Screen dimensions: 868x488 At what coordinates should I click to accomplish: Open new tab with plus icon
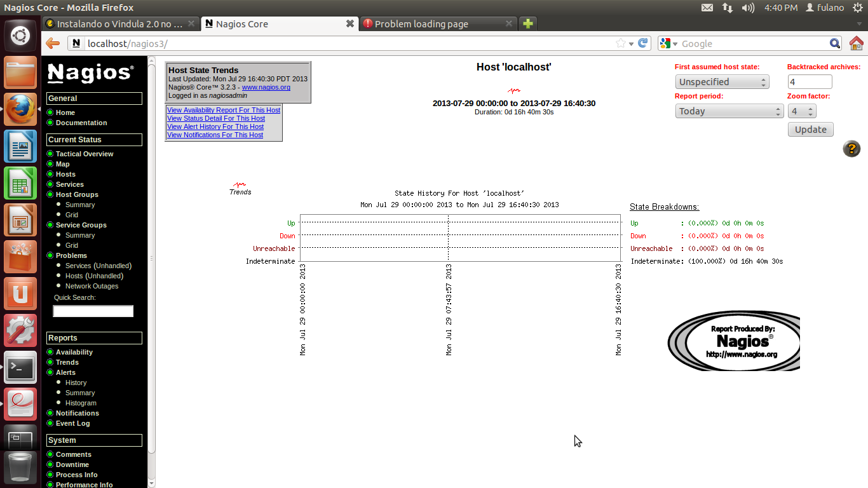click(x=527, y=24)
